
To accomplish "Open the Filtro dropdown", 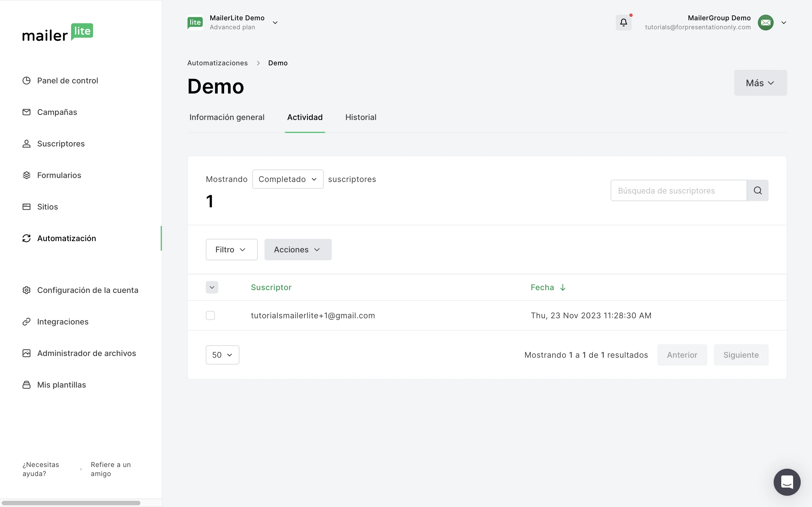I will [x=231, y=250].
